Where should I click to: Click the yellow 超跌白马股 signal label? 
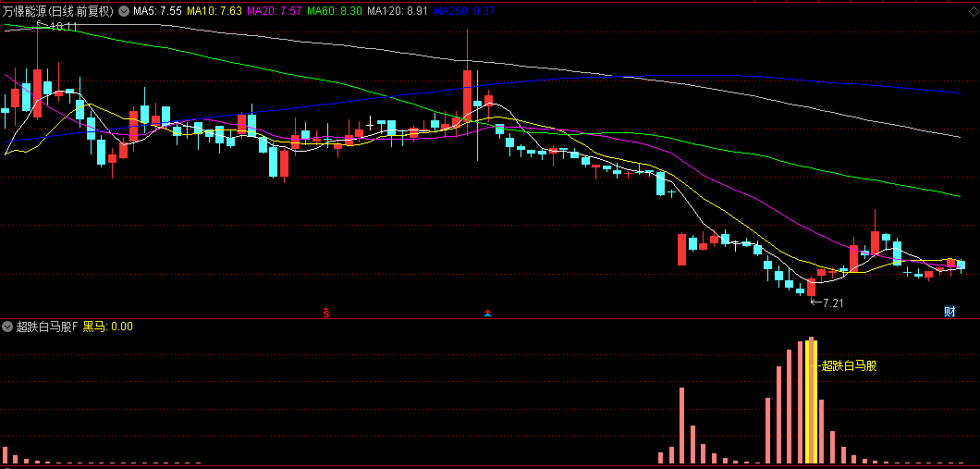(x=848, y=365)
